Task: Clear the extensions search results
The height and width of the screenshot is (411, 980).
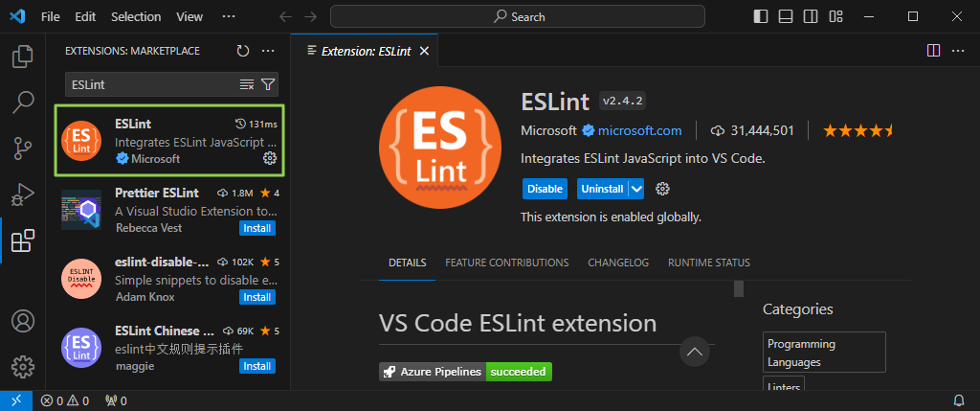Action: tap(247, 84)
